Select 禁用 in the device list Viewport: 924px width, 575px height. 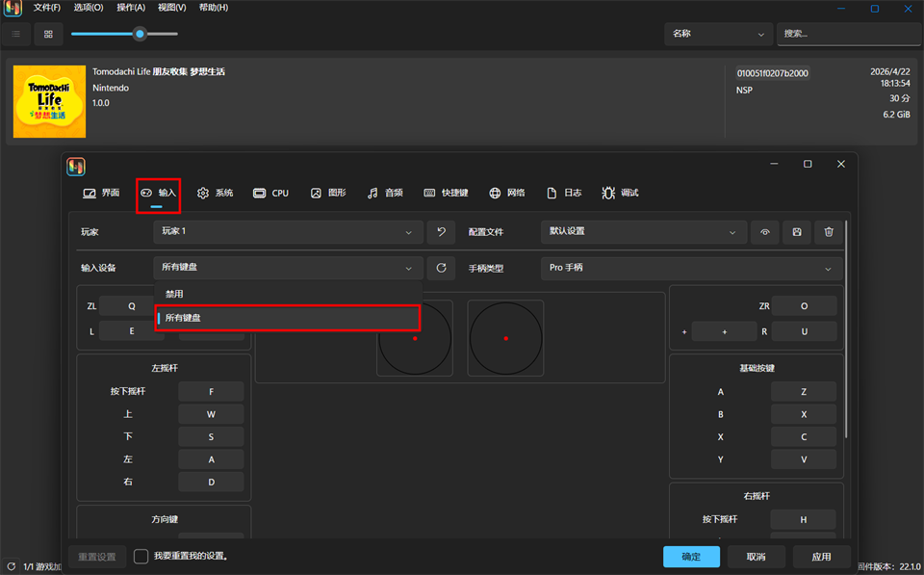pos(288,294)
